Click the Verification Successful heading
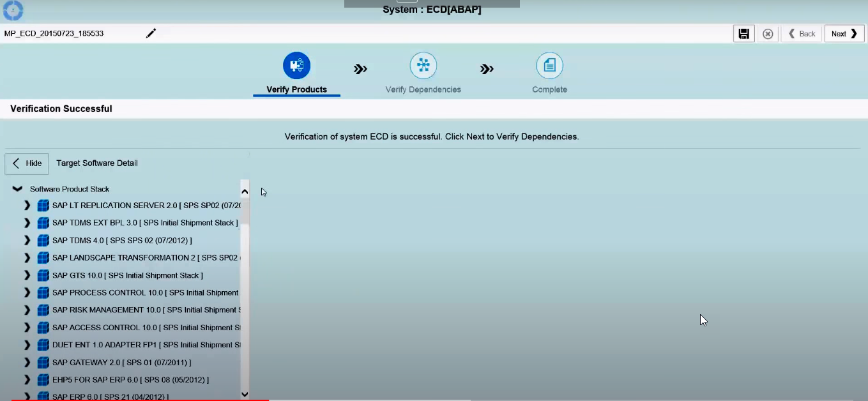868x401 pixels. (61, 109)
